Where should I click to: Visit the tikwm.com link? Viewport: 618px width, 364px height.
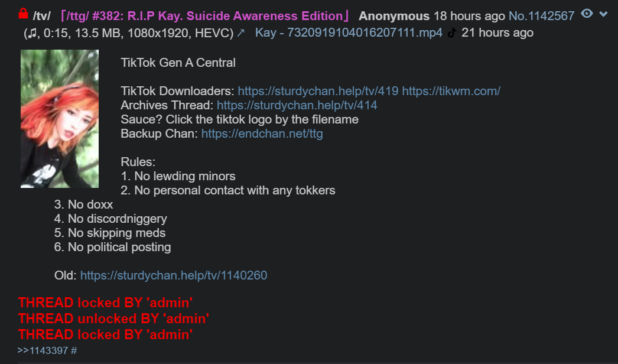click(x=451, y=91)
